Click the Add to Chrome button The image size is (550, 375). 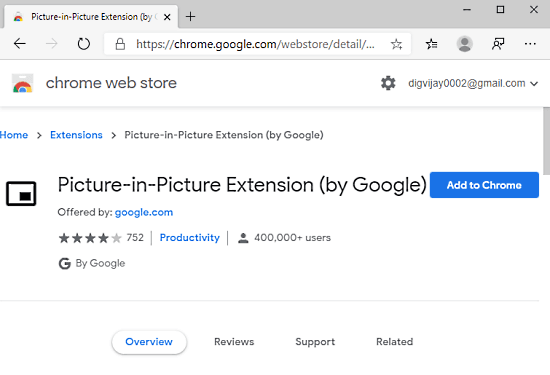point(484,185)
